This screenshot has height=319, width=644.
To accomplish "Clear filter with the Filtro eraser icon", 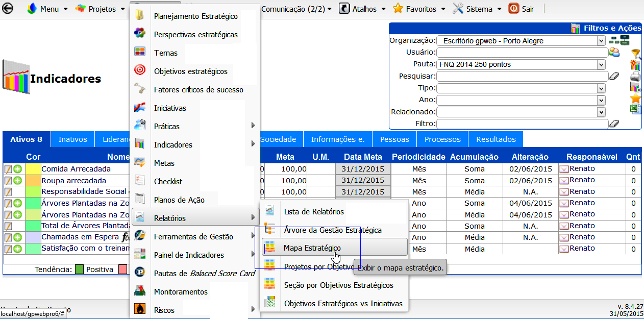I will tap(614, 123).
